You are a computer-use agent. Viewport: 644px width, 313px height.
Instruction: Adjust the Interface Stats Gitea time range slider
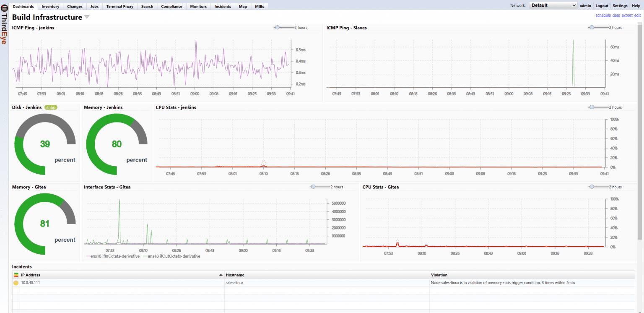pyautogui.click(x=313, y=187)
